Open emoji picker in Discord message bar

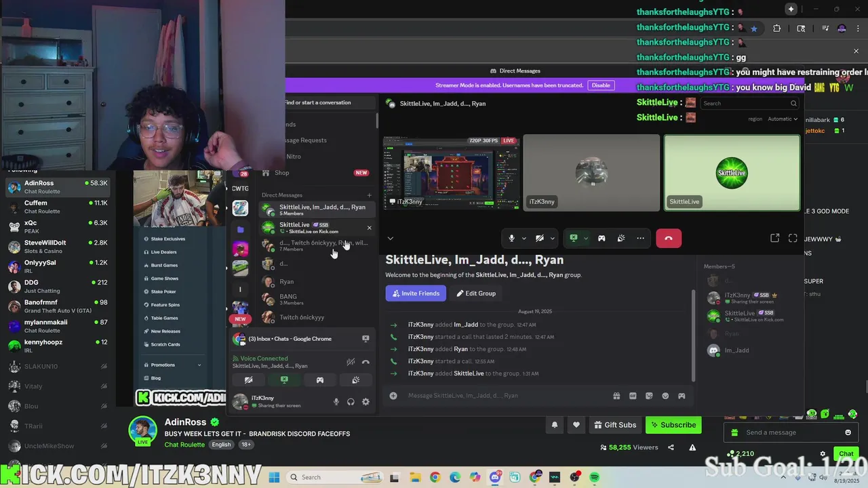pyautogui.click(x=665, y=396)
